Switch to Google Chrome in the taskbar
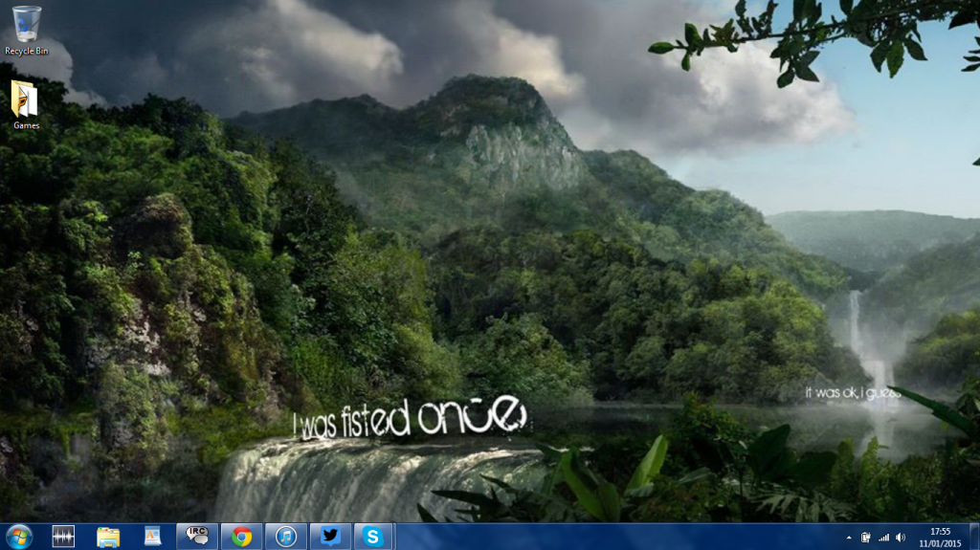Image resolution: width=980 pixels, height=550 pixels. click(x=242, y=537)
